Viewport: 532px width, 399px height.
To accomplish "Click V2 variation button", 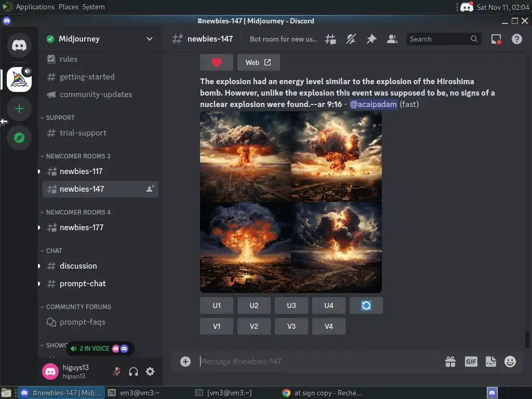I will click(x=254, y=326).
